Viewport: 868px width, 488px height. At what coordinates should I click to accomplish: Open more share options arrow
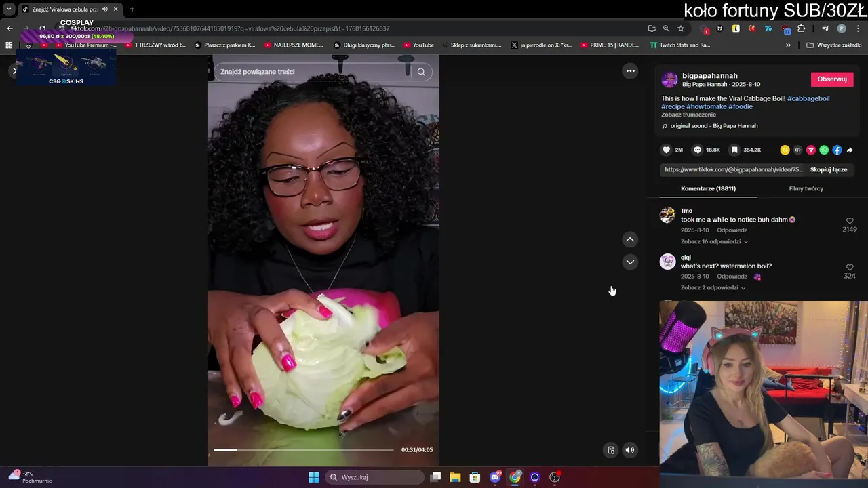[850, 150]
